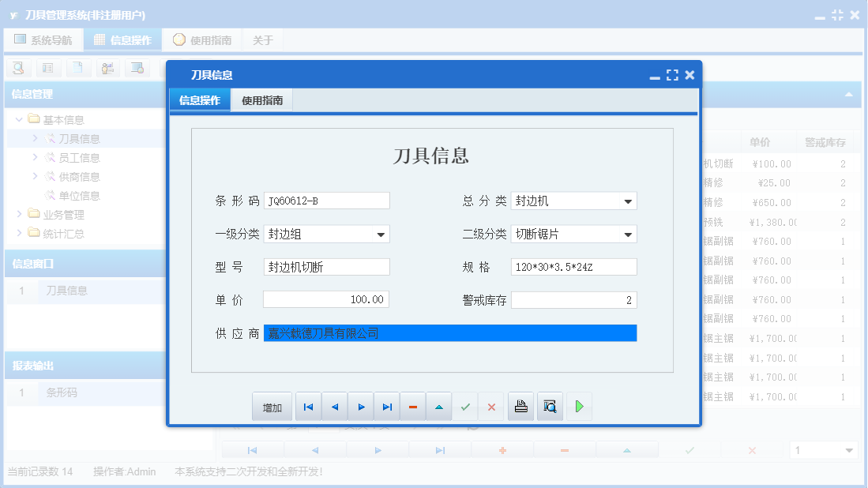
Task: Click the print icon in the dialog toolbar
Action: point(520,406)
